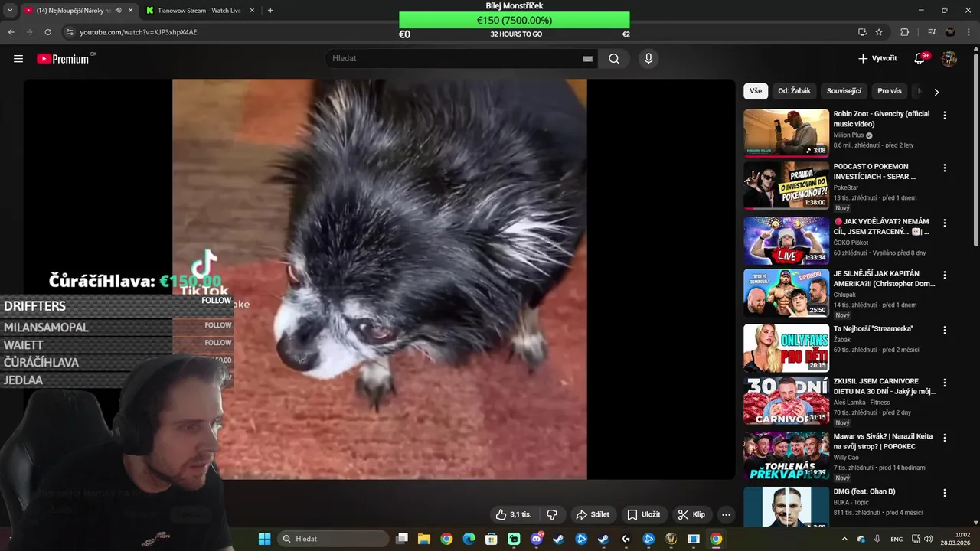Open options for Robin Zoot - Givenchy video
980x551 pixels.
[x=945, y=116]
